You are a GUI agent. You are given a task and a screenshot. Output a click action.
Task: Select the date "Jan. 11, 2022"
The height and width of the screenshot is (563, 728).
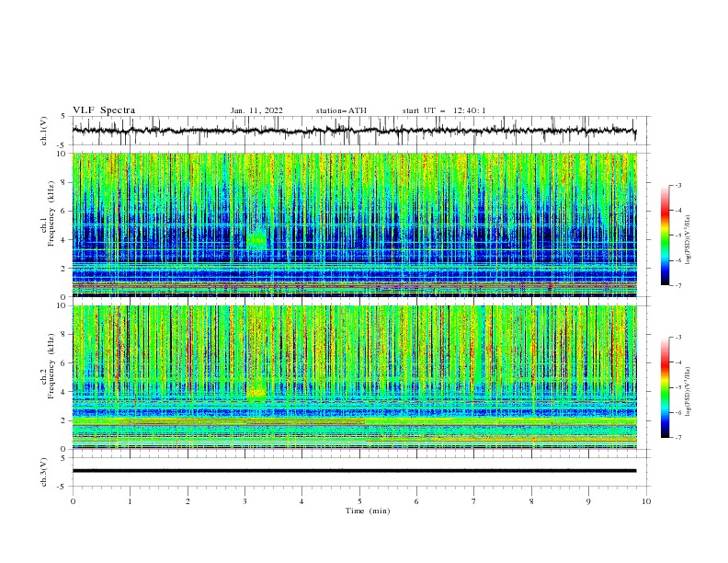tap(256, 110)
